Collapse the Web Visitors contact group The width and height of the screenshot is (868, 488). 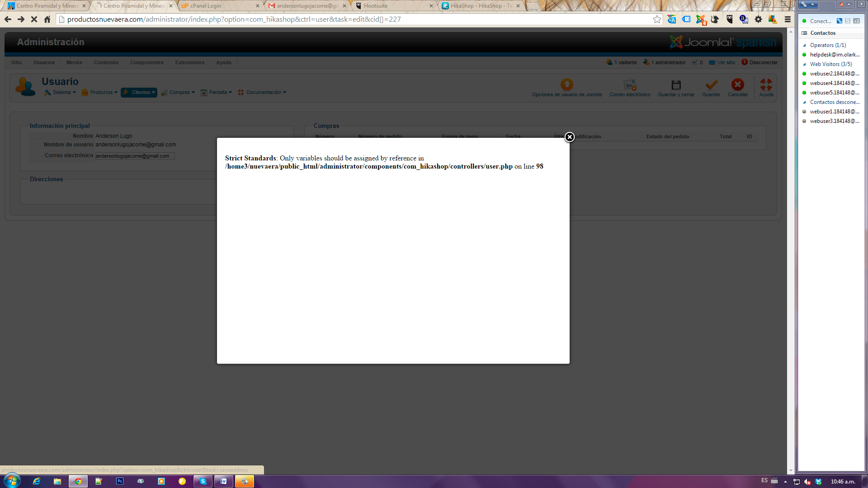pos(804,64)
